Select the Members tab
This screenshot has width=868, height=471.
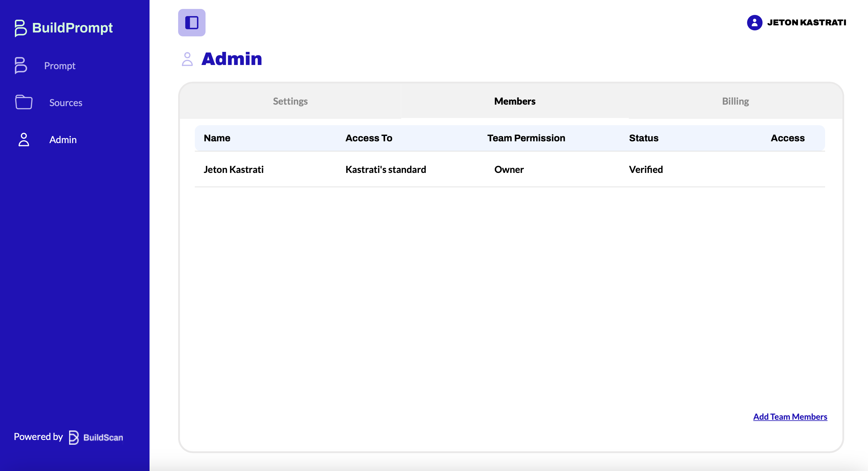tap(514, 101)
